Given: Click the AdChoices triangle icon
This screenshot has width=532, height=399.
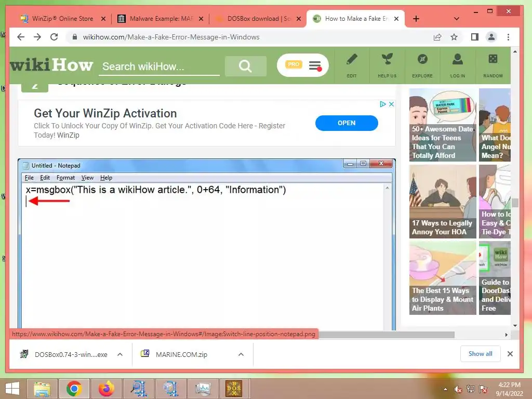Looking at the screenshot, I should pos(383,104).
